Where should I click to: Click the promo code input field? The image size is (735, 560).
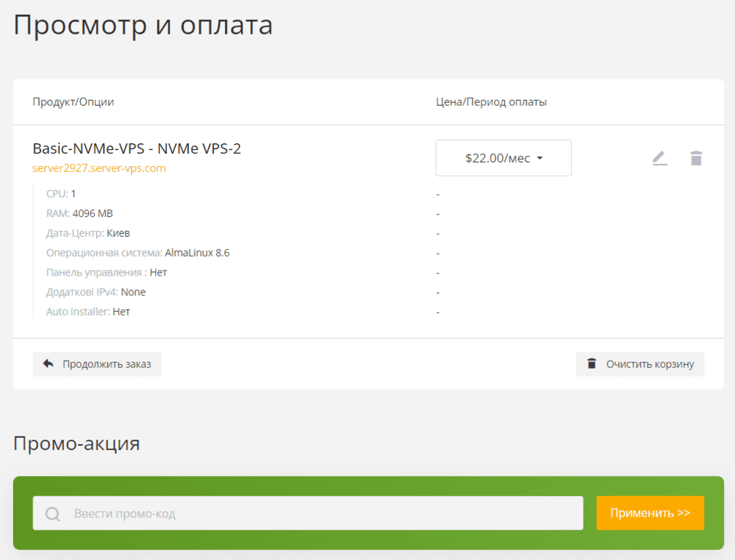[294, 513]
